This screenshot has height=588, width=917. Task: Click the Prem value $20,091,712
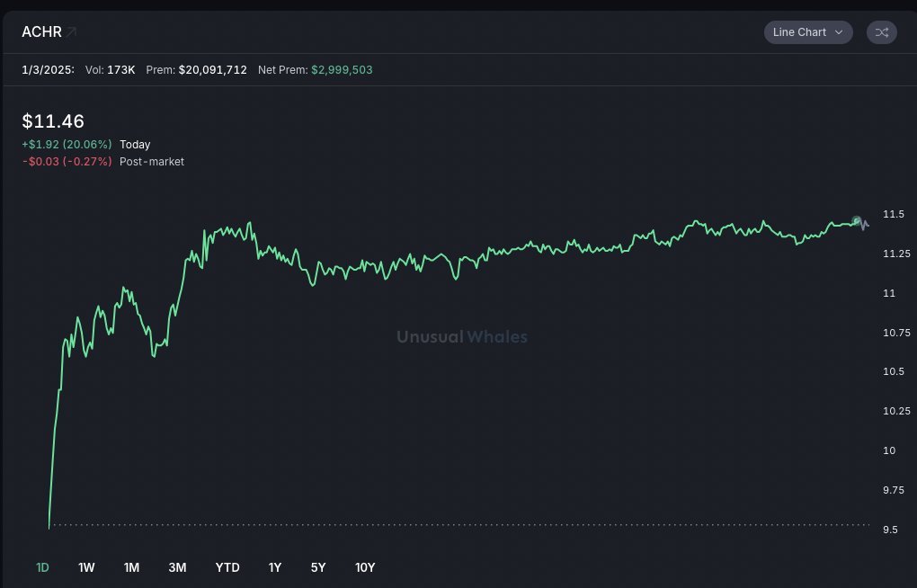(x=212, y=69)
